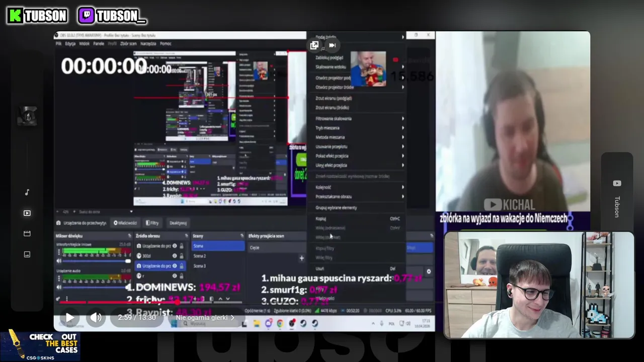Open the Pomoc menu in OBS
Viewport: 644px width, 362px height.
click(x=166, y=44)
